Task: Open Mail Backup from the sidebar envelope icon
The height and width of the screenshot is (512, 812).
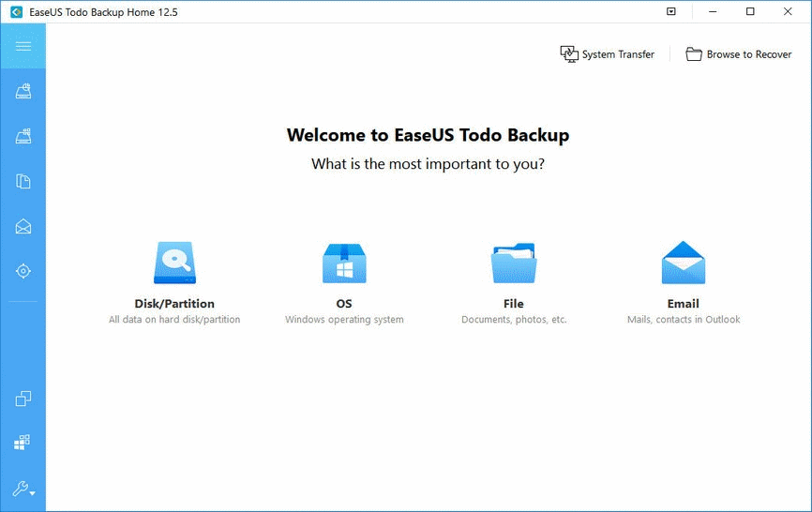Action: 23,226
